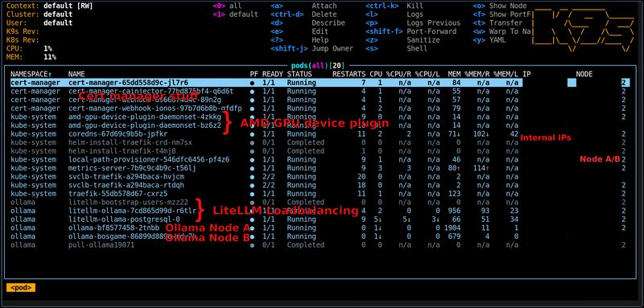Click the <pod> breadcrumb at the bottom
Image resolution: width=644 pixels, height=308 pixels.
pos(21,288)
